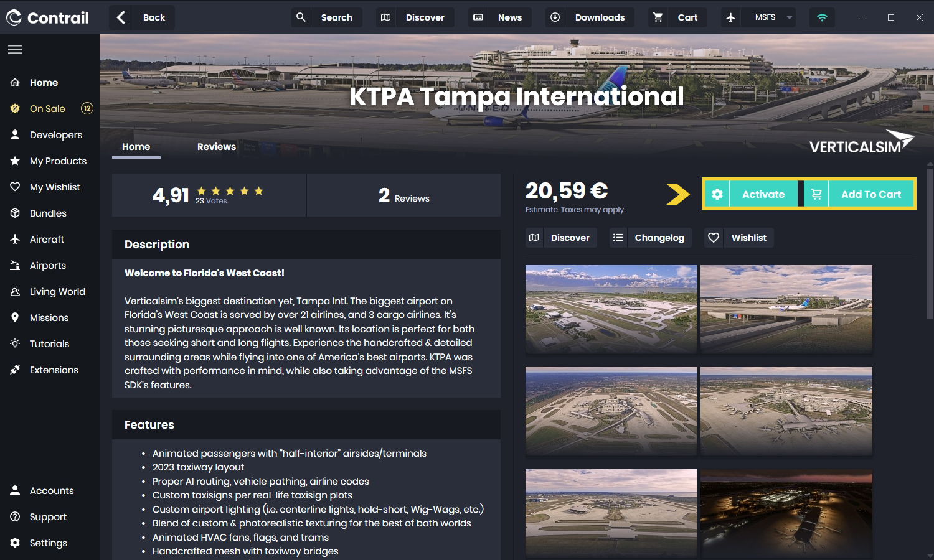Viewport: 934px width, 560px height.
Task: Click the magnifier Search icon
Action: [301, 17]
